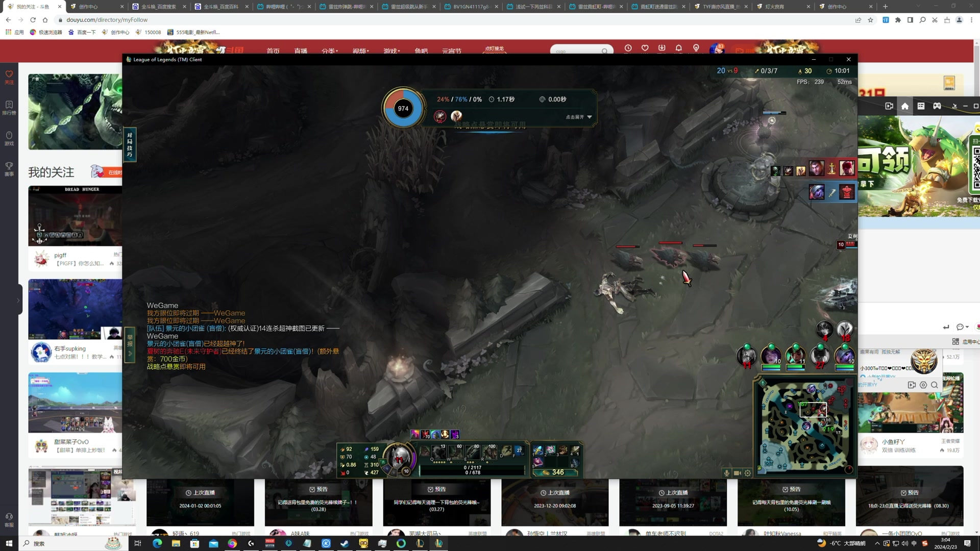Expand the 游戏 dropdown in Douyu navbar
The image size is (980, 551).
[x=391, y=51]
